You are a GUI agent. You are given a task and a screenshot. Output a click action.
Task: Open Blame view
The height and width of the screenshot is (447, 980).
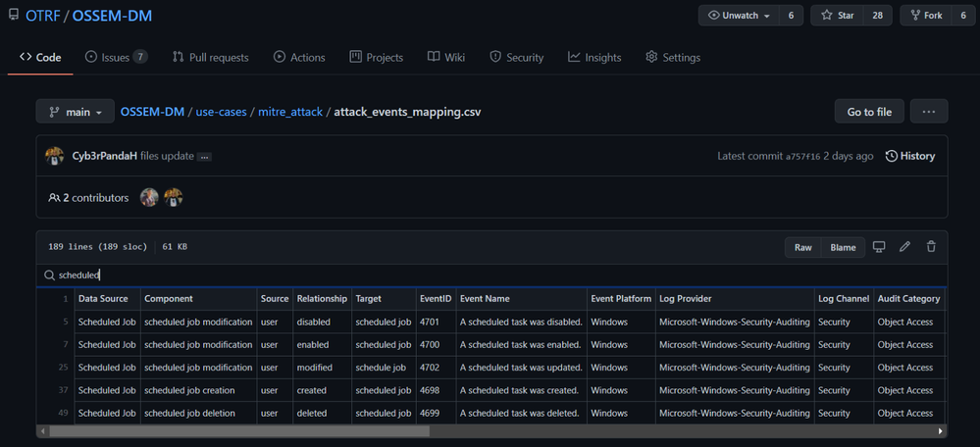pyautogui.click(x=843, y=247)
